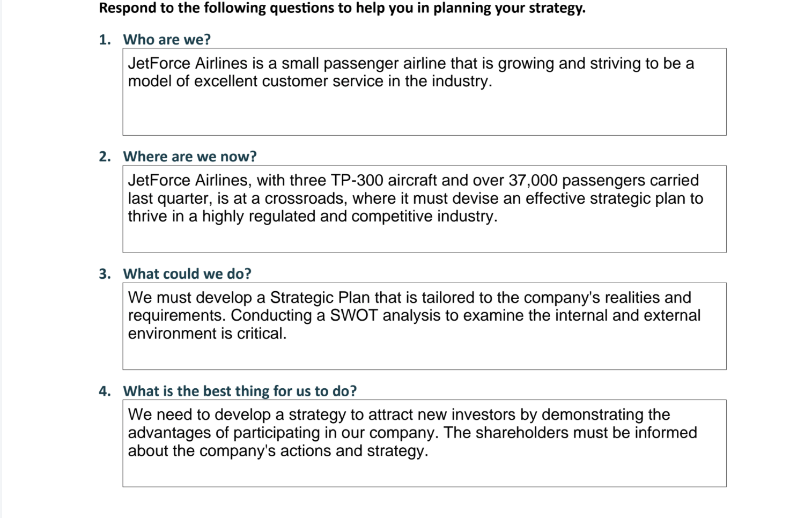Image resolution: width=812 pixels, height=518 pixels.
Task: Click the 'What is the best thing for us to do?' heading
Action: click(240, 391)
